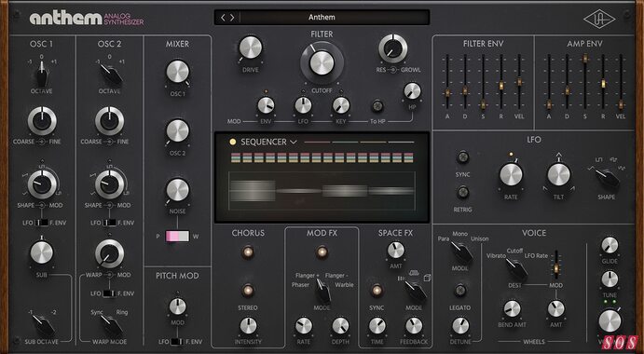Image resolution: width=644 pixels, height=354 pixels.
Task: Click the Glide knob
Action: tap(610, 245)
